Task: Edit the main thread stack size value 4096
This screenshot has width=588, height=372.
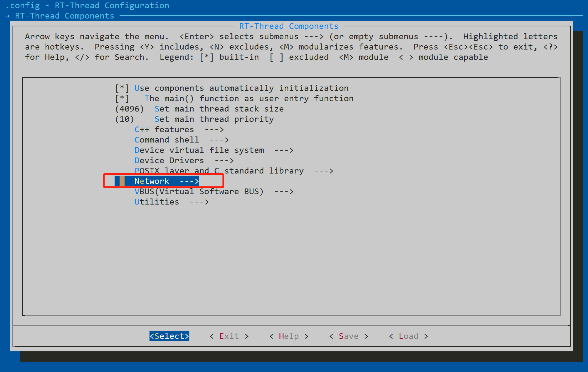Action: click(x=130, y=109)
